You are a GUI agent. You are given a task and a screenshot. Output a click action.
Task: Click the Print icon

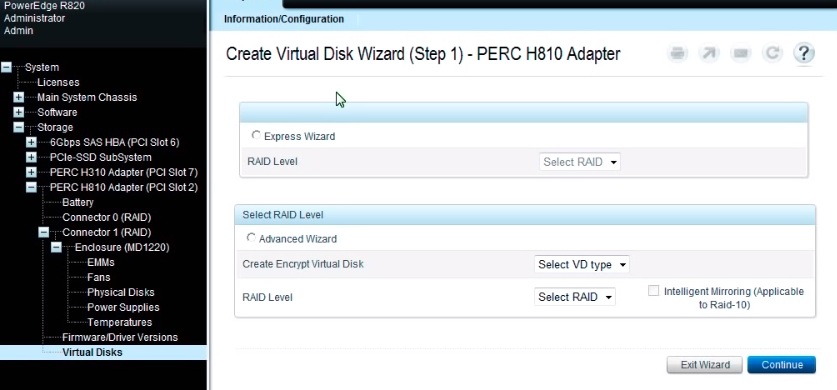(677, 53)
